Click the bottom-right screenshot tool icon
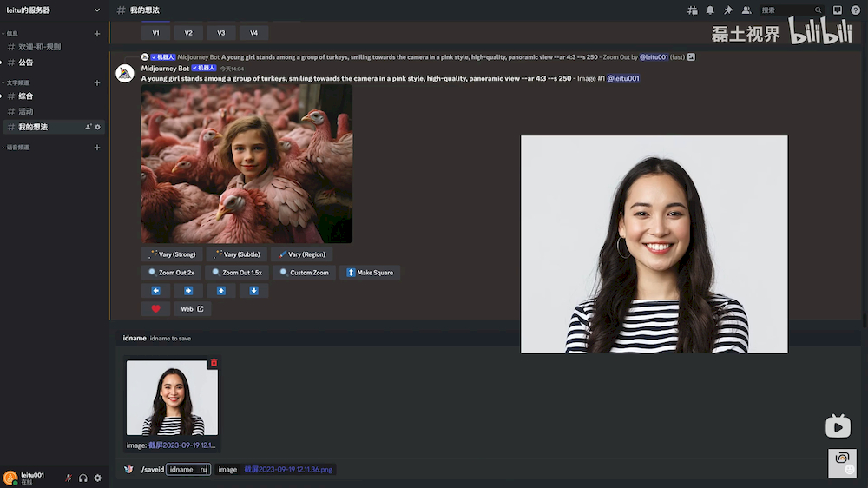Screen dimensions: 868x488 point(842,464)
